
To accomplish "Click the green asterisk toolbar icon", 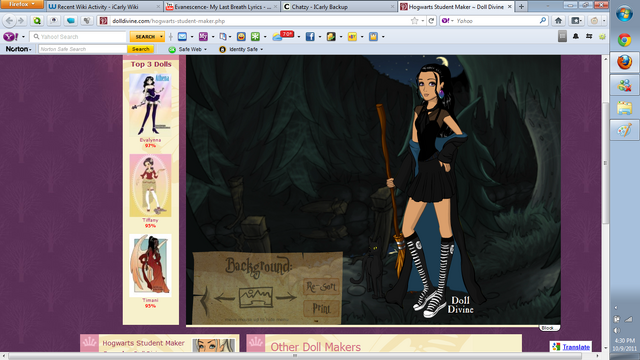I will 255,37.
